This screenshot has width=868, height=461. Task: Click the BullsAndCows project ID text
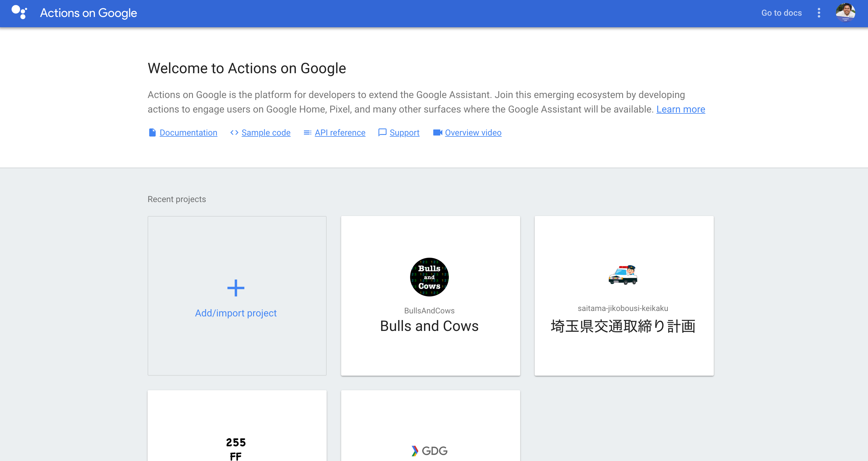pyautogui.click(x=429, y=310)
